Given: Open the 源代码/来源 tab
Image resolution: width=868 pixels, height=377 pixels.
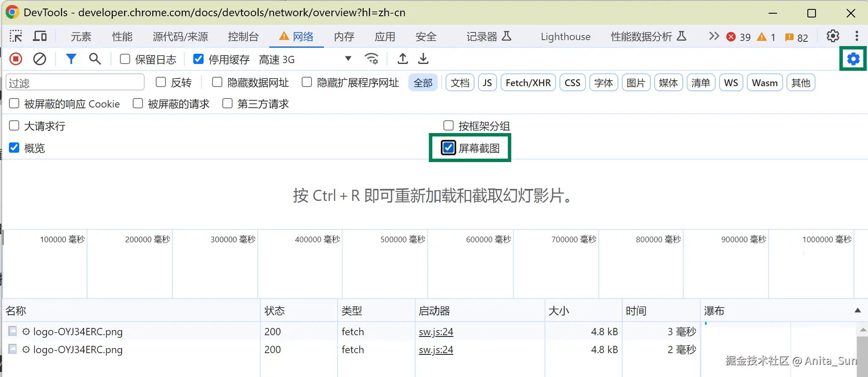Looking at the screenshot, I should pyautogui.click(x=181, y=37).
